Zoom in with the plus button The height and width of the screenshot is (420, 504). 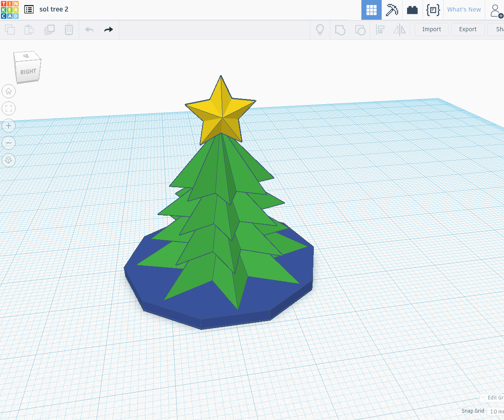point(9,126)
